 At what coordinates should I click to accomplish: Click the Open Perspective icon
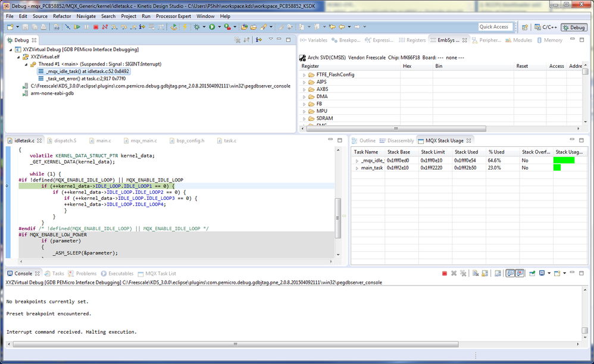(525, 27)
